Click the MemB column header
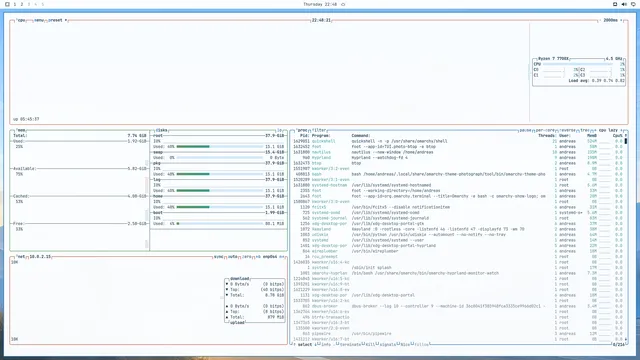 click(x=592, y=136)
